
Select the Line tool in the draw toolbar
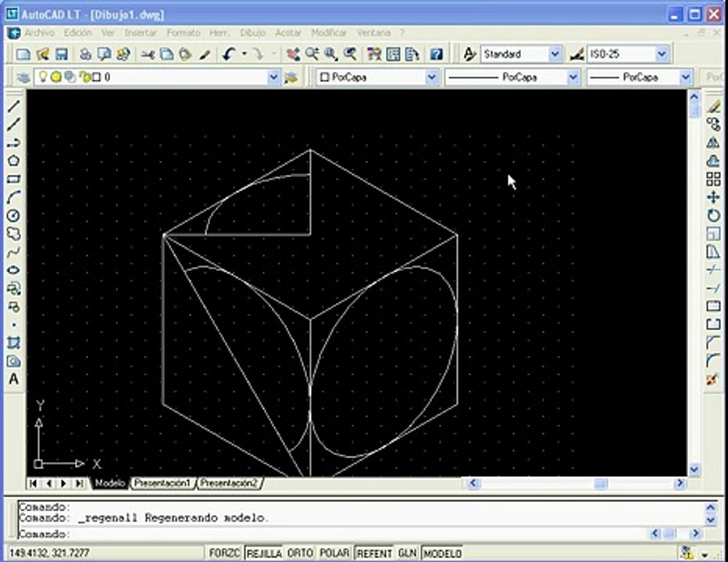pos(14,106)
